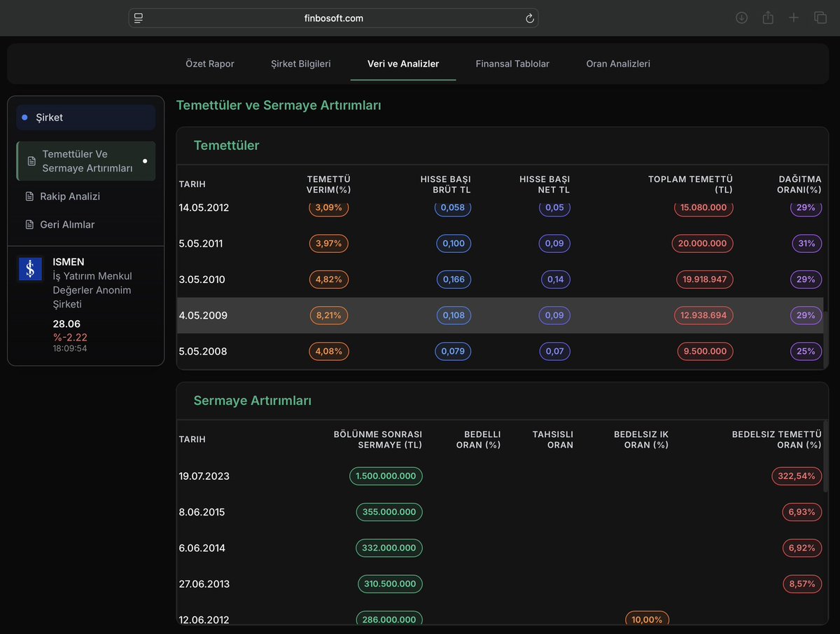Open Temettüler Ve Sermaye Artırımları sidebar item
This screenshot has height=634, width=840.
(86, 161)
